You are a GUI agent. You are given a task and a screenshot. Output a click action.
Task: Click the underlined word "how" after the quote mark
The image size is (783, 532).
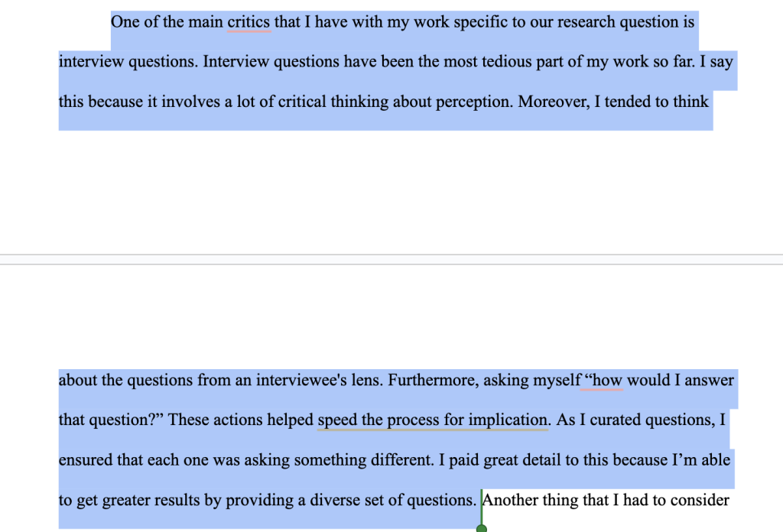pos(608,380)
